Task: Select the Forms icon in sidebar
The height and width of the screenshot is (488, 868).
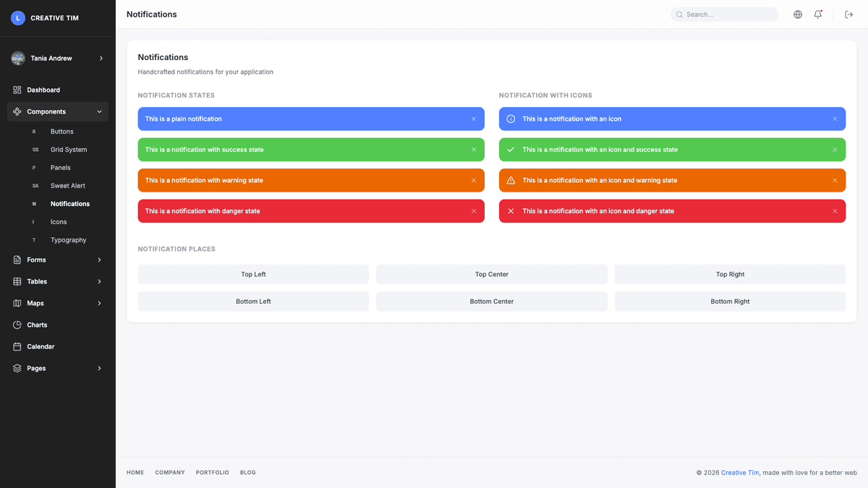Action: 16,260
